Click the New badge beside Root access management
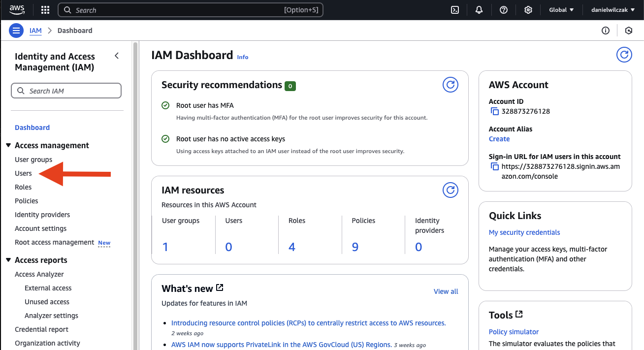 104,243
